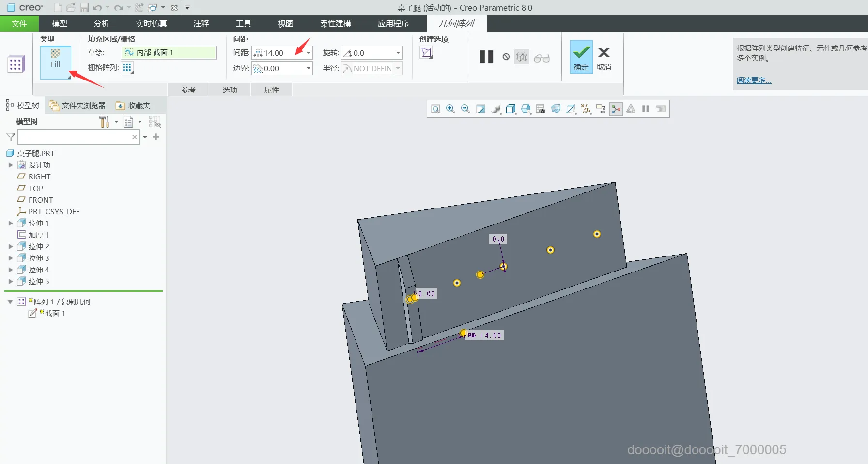868x464 pixels.
Task: Click the 内部 截面 1 sketch collector field
Action: pos(168,52)
